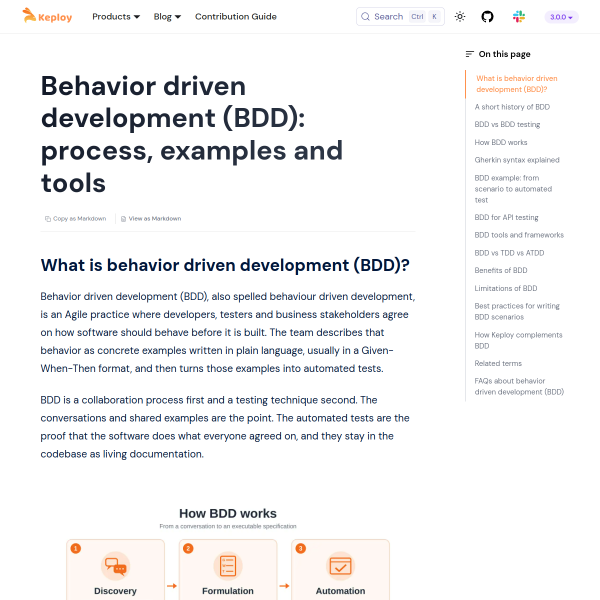Screen dimensions: 600x600
Task: Jump to BDD example: from scenario to automated test
Action: 513,189
